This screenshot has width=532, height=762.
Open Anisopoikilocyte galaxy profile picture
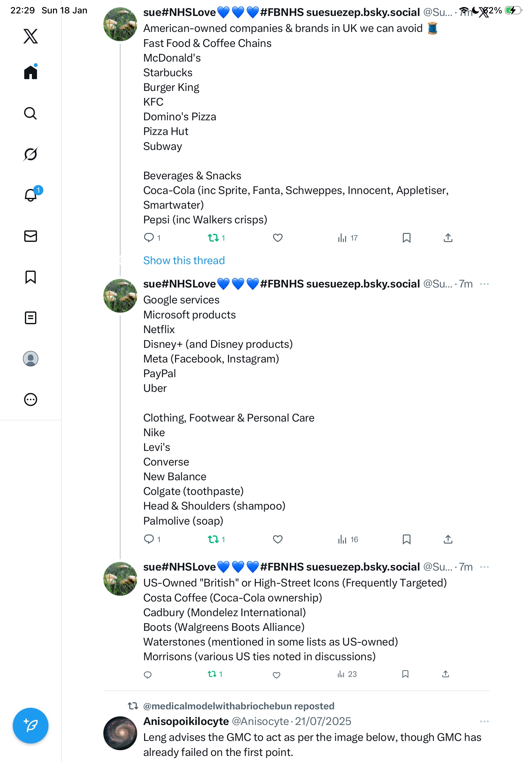tap(120, 733)
